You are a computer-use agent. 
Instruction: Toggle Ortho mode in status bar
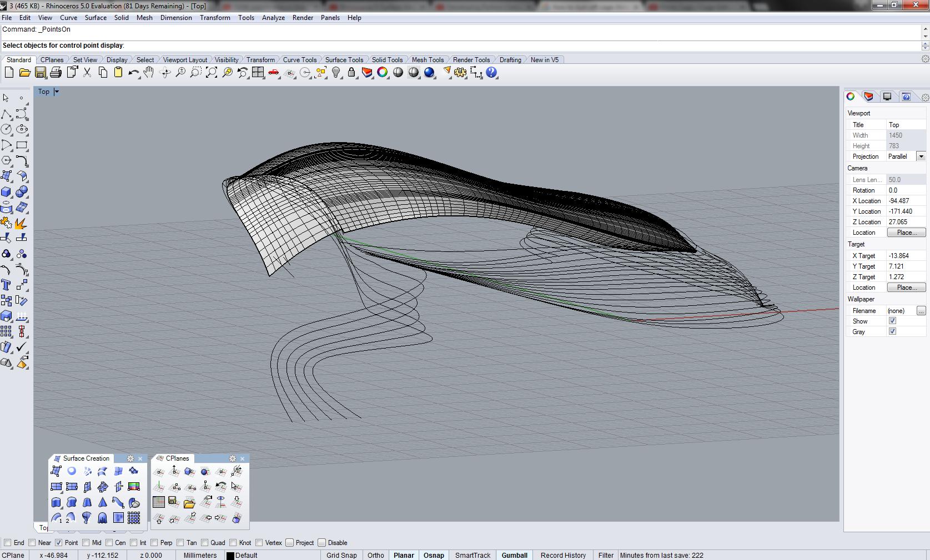(x=375, y=555)
